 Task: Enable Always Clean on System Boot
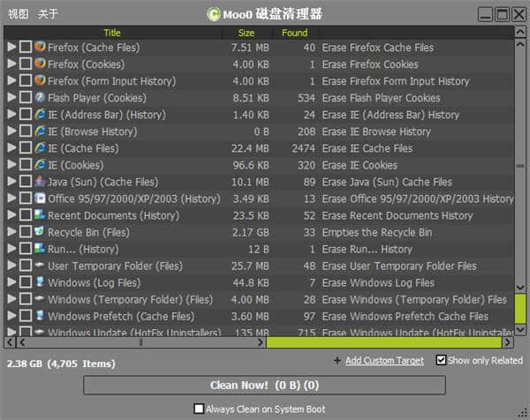pos(199,409)
